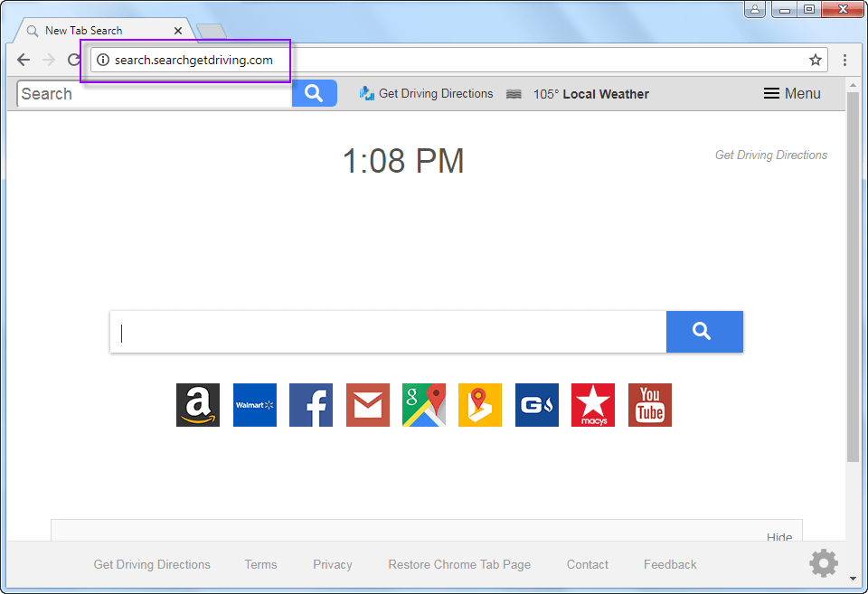Open 105° Local Weather
Viewport: 868px width, 594px height.
click(x=590, y=94)
